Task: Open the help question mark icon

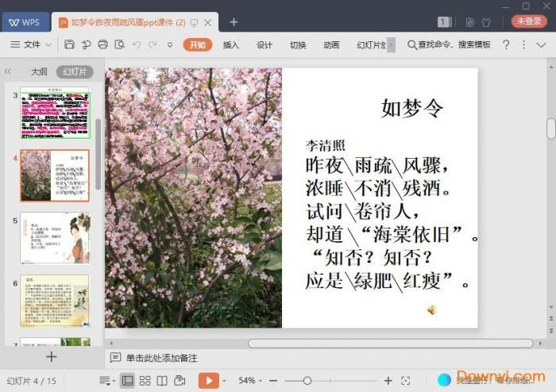Action: click(x=506, y=45)
